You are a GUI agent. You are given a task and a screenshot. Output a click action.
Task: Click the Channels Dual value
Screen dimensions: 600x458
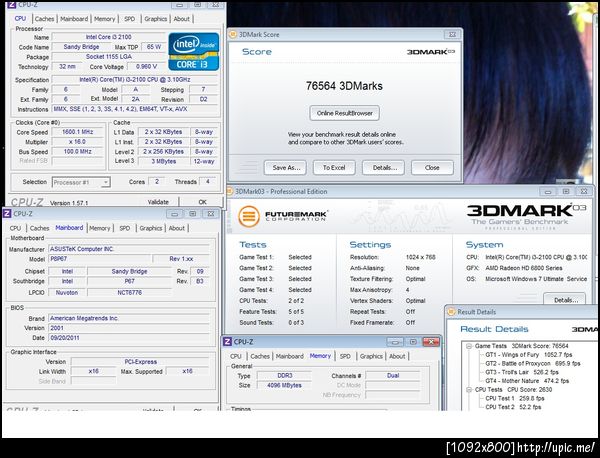pos(393,375)
